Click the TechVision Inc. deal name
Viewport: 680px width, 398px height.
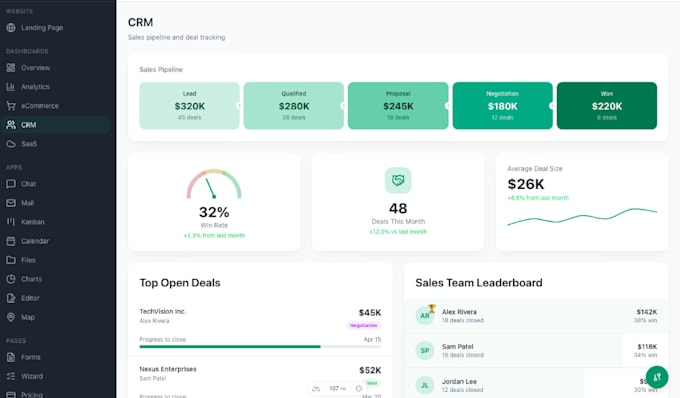163,311
